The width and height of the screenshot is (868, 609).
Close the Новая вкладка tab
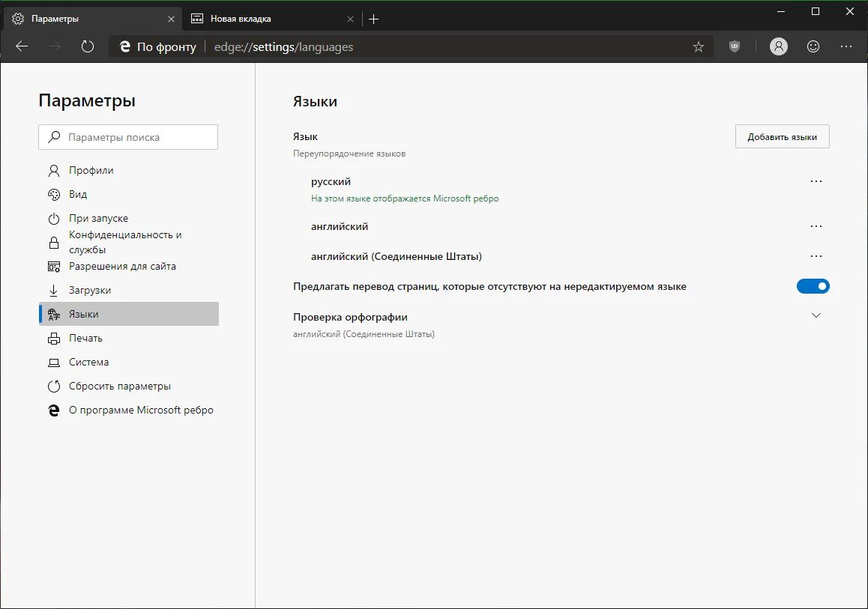click(350, 19)
